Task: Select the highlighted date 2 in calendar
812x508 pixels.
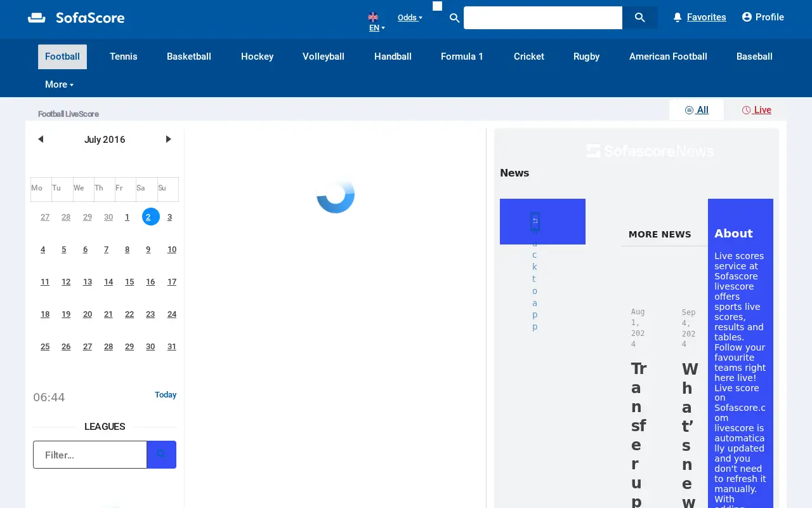Action: click(150, 217)
